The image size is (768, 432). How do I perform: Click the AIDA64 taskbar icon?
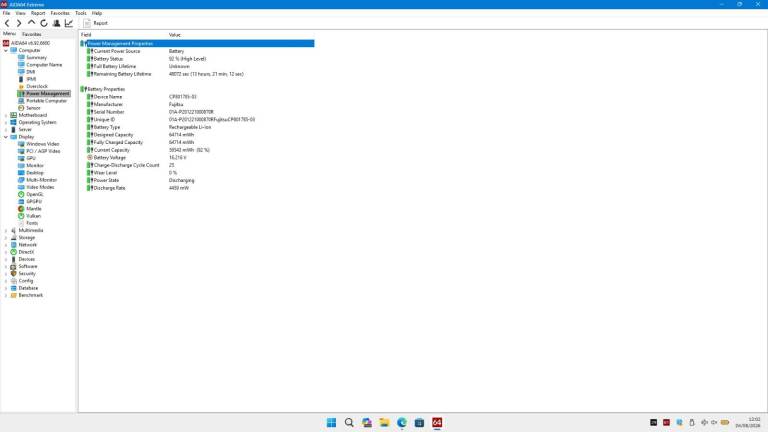tap(437, 422)
